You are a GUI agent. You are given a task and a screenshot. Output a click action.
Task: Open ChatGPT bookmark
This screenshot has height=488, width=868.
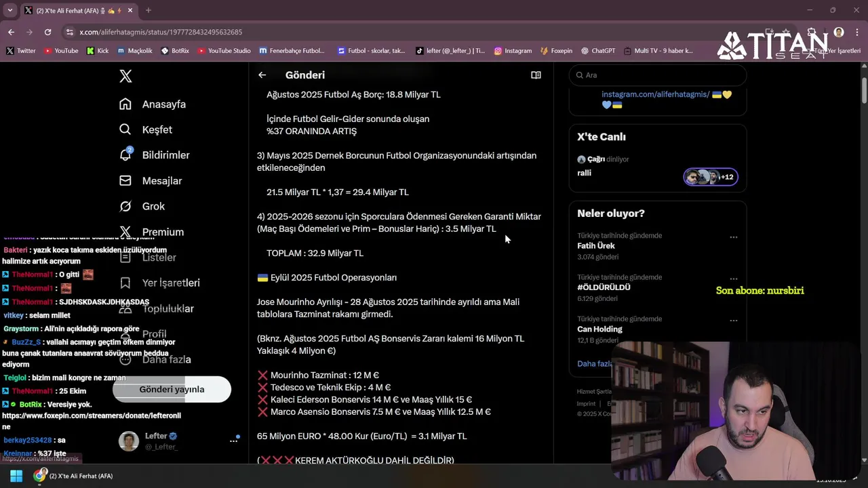[598, 51]
